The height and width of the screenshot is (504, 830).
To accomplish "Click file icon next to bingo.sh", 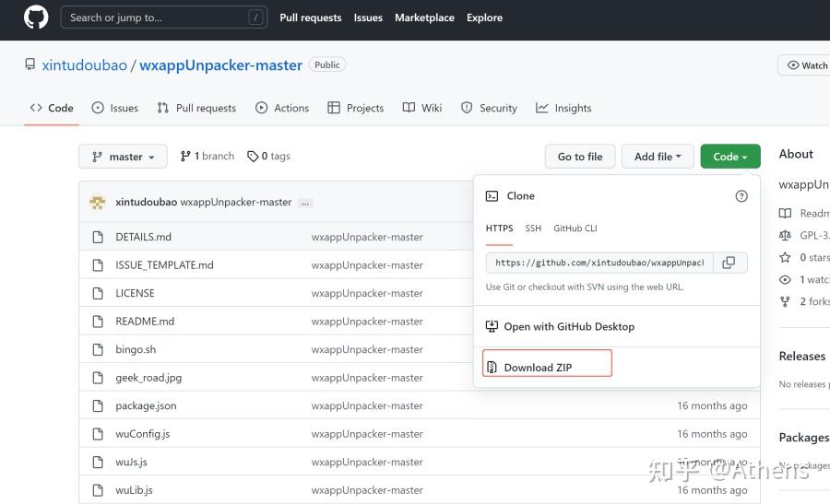I will pos(98,349).
